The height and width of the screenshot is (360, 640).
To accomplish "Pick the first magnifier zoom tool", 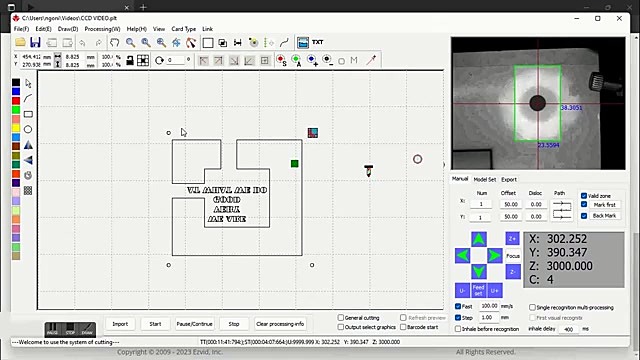I will tap(130, 42).
